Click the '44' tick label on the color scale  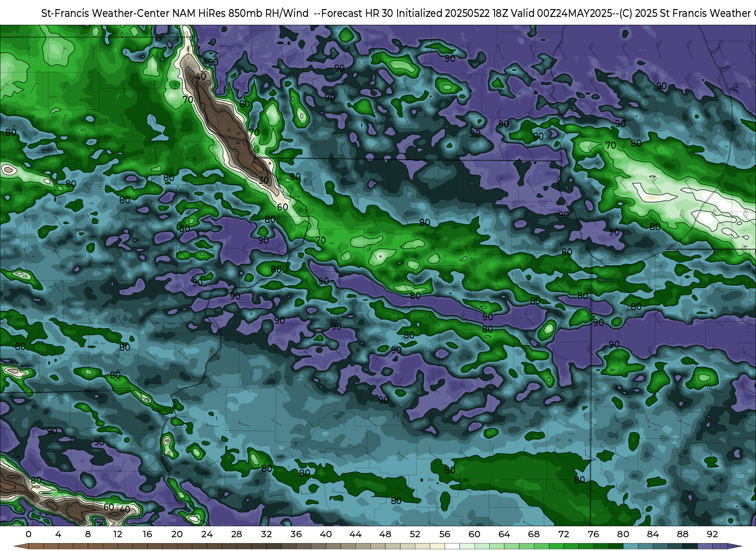point(356,534)
